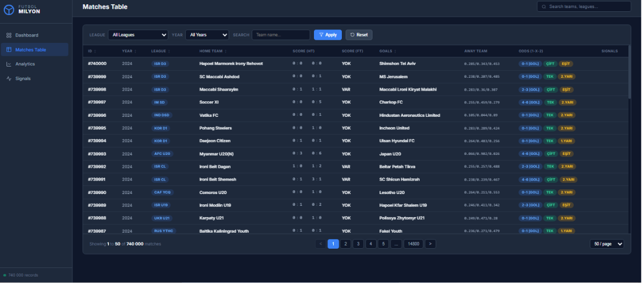Screen dimensions: 644x283
Task: Jump to page 3
Action: point(358,244)
